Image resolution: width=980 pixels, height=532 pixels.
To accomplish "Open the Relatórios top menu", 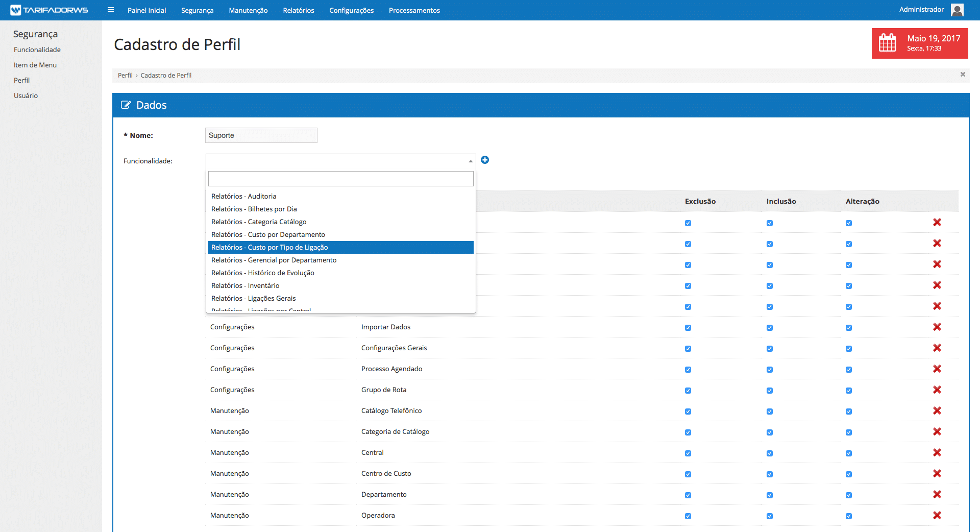I will pos(298,10).
